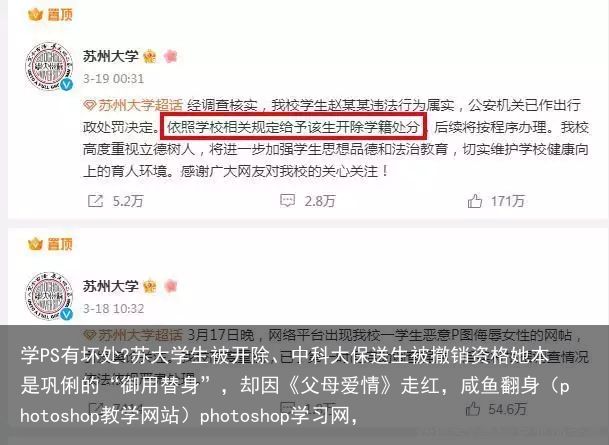This screenshot has width=609, height=445.
Task: Click the first post's 苏州大学 avatar
Action: (49, 67)
